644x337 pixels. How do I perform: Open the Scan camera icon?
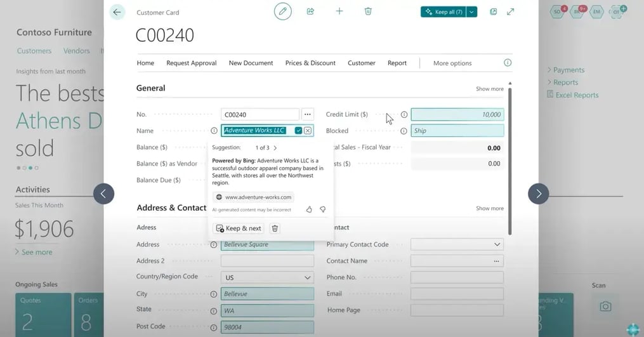click(x=605, y=307)
